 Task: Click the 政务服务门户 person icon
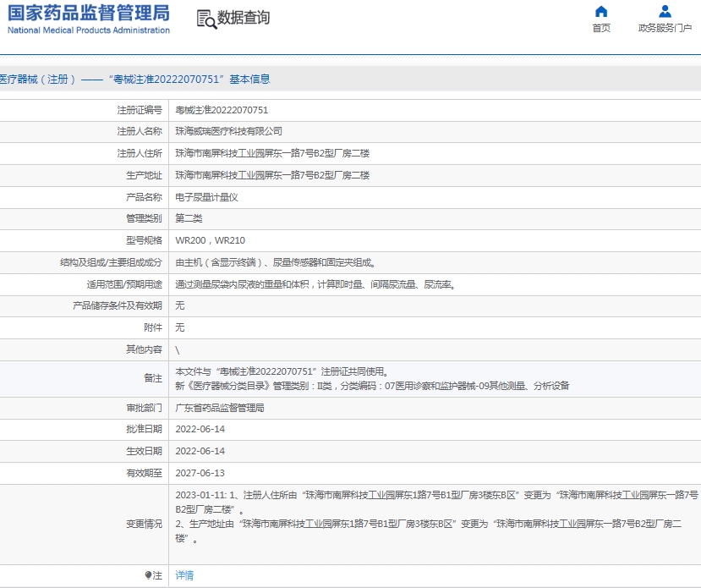pyautogui.click(x=665, y=11)
